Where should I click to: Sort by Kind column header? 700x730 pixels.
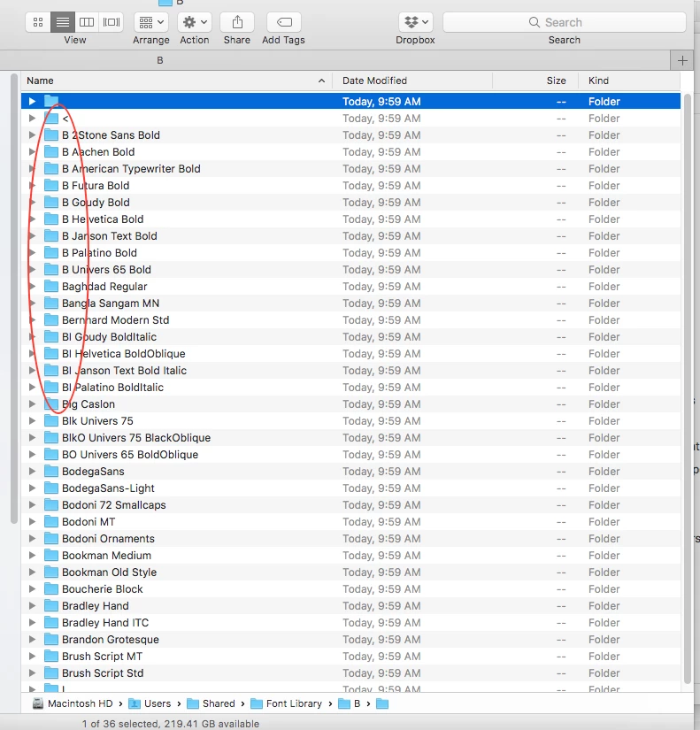point(629,81)
